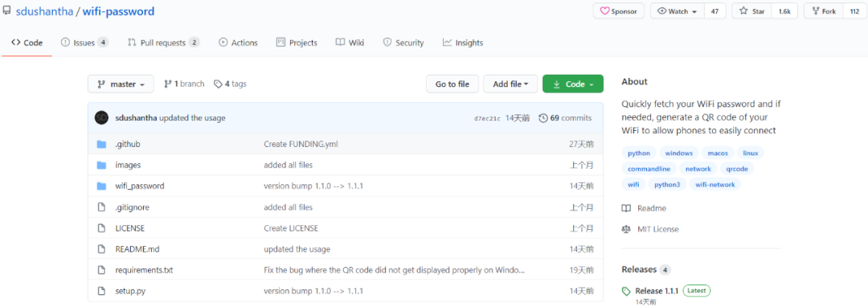The width and height of the screenshot is (868, 307).
Task: Click the file icon next to .gitignore
Action: [101, 207]
